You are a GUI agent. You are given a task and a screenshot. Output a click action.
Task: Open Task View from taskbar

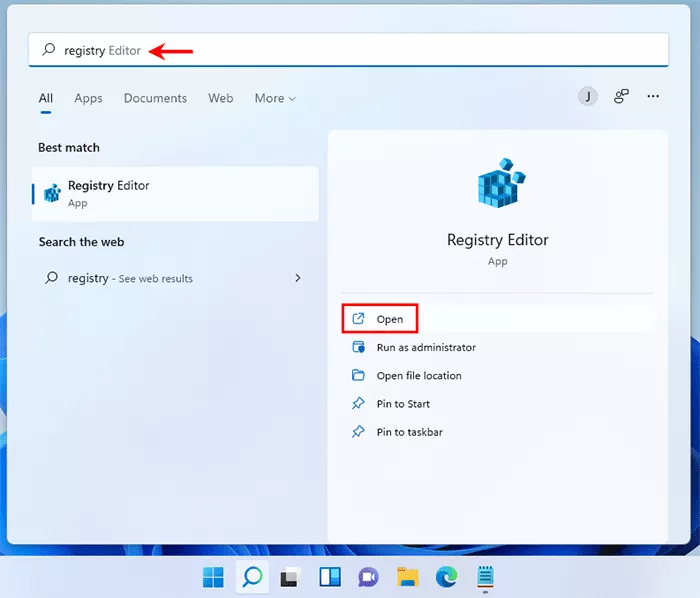(x=290, y=577)
